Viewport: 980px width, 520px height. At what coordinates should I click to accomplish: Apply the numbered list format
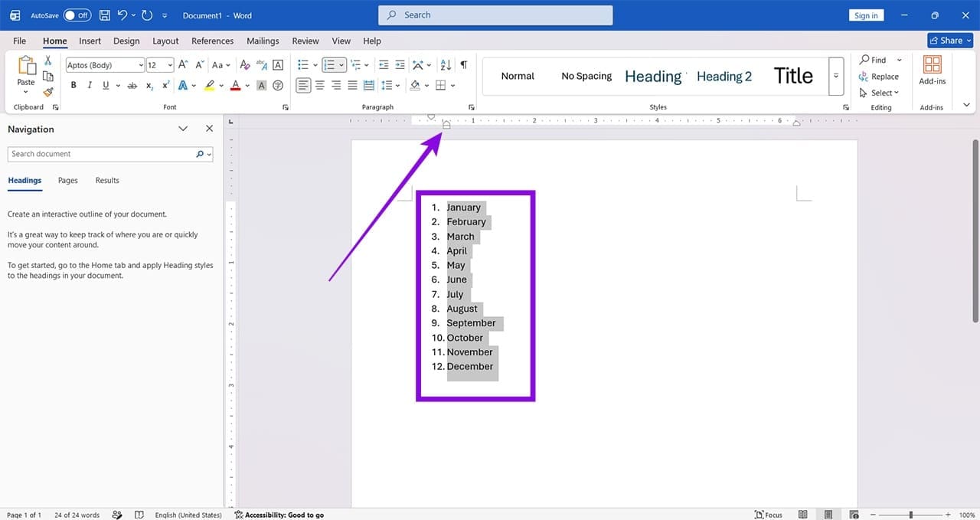coord(328,65)
